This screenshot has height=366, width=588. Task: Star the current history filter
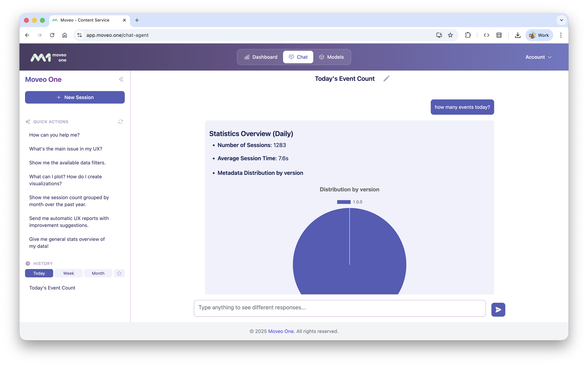pos(119,273)
